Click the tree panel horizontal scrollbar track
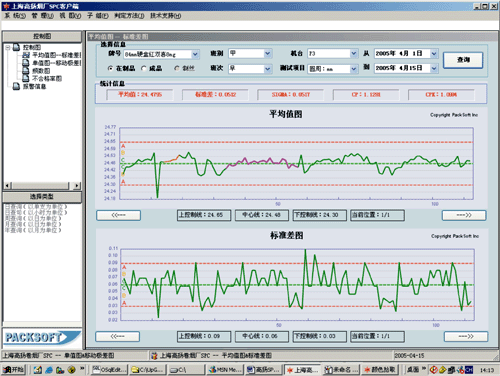This screenshot has width=500, height=376. [x=41, y=185]
